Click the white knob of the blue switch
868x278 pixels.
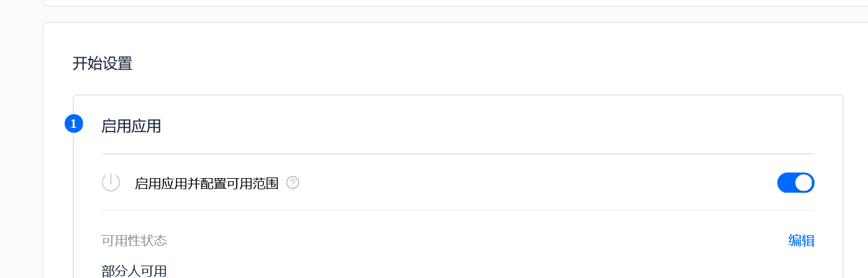point(804,182)
